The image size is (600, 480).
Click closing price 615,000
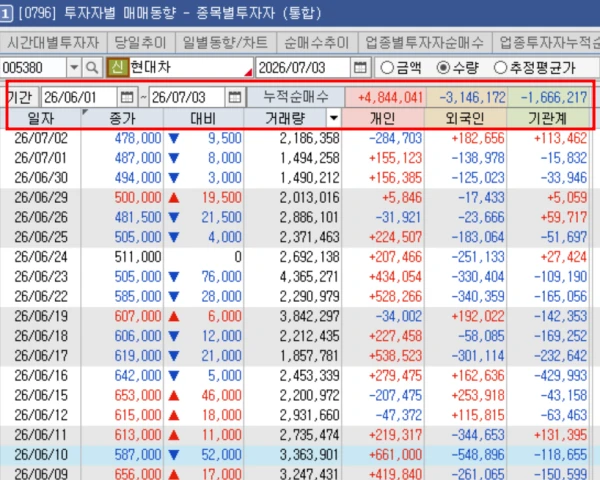(x=138, y=415)
